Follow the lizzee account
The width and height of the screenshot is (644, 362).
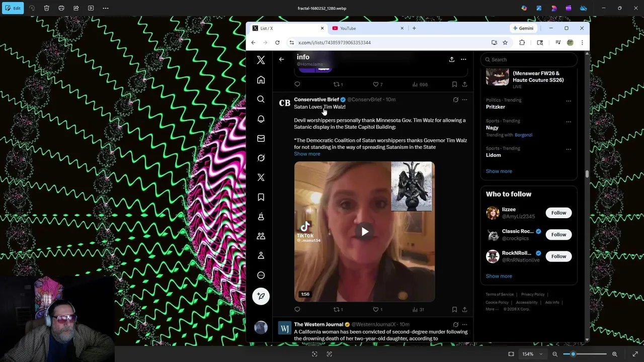(x=558, y=213)
